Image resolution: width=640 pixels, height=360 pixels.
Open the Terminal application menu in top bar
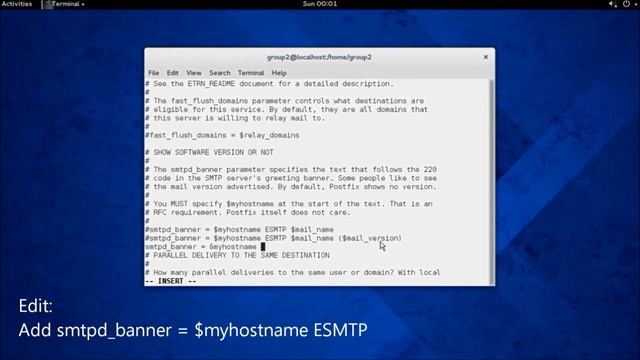[68, 4]
